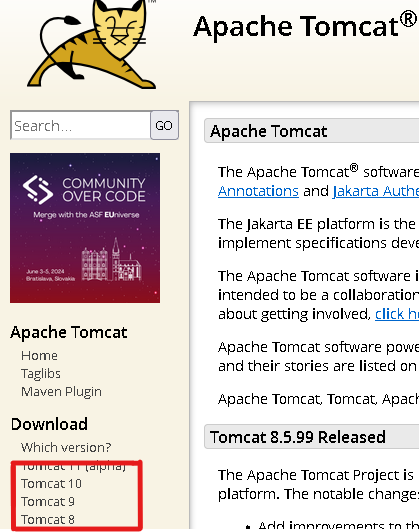Open the Tomcat 9 download link
Screen dimensions: 419x532
[x=48, y=501]
